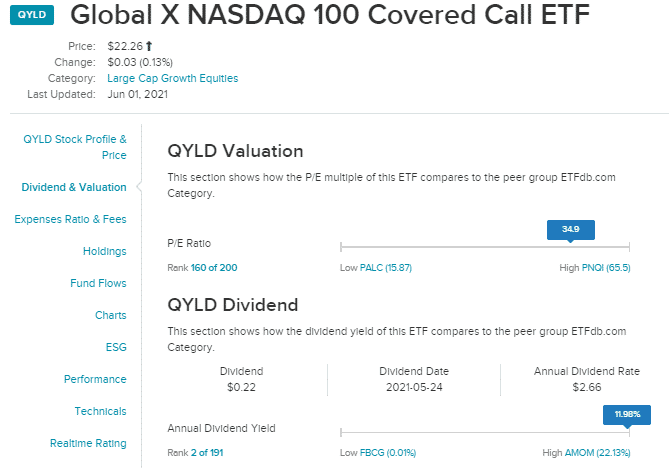Open AMOM high yield ETF link

click(x=597, y=453)
